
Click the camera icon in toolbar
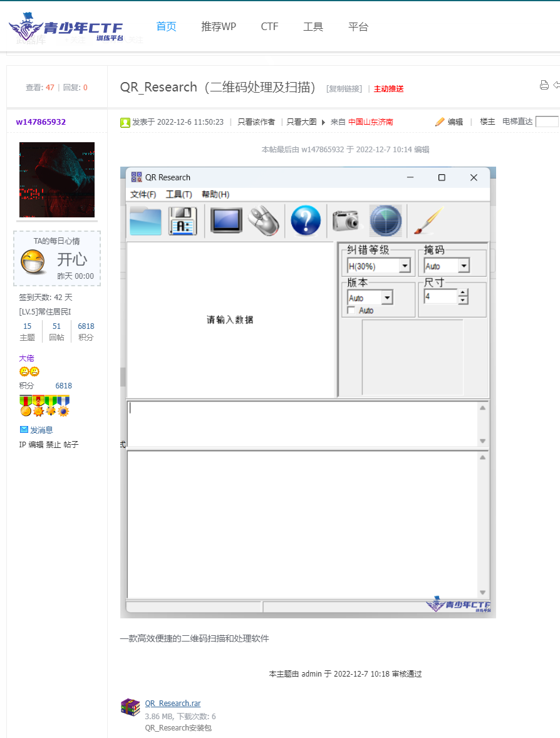[347, 221]
